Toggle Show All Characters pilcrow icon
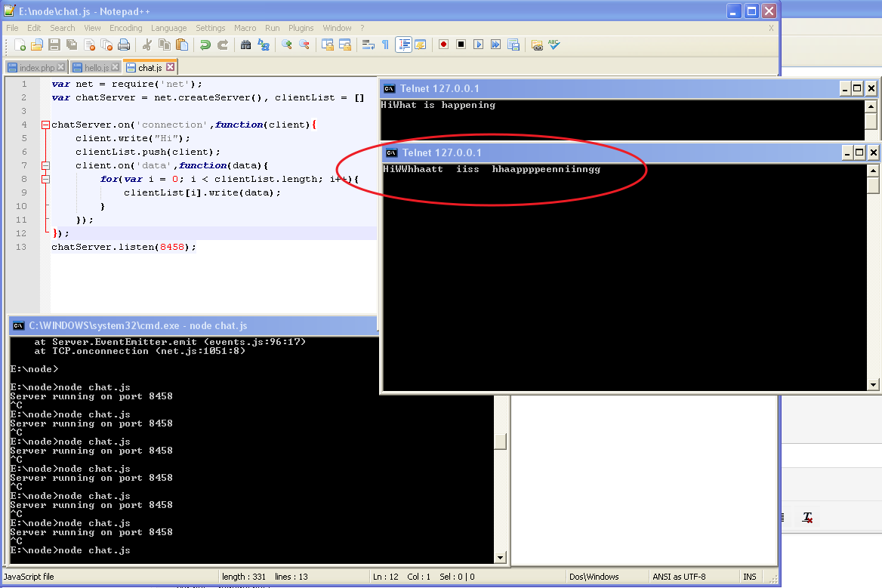The width and height of the screenshot is (882, 588). [385, 45]
